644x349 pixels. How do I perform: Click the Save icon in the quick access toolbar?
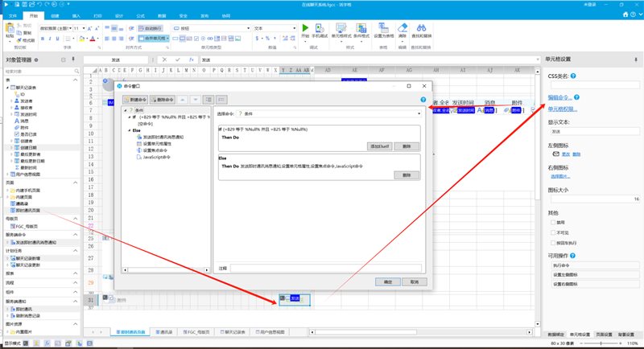tap(25, 4)
